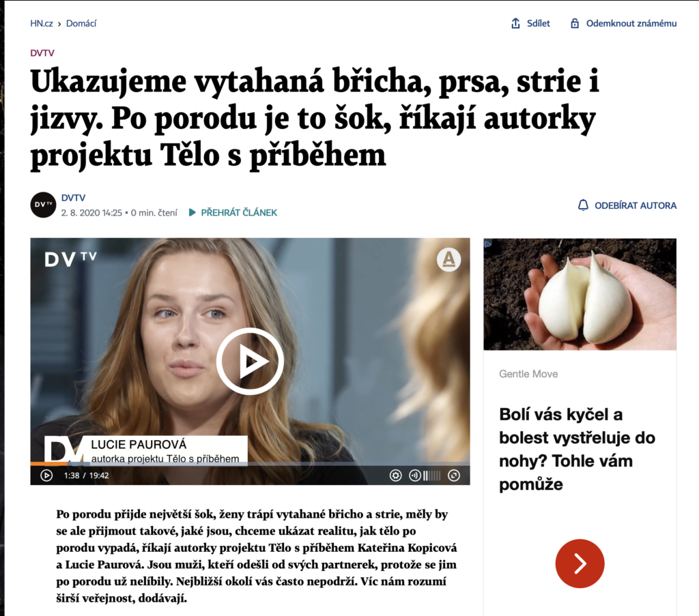This screenshot has height=616, width=699.
Task: Start video with large center play button
Action: point(250,362)
